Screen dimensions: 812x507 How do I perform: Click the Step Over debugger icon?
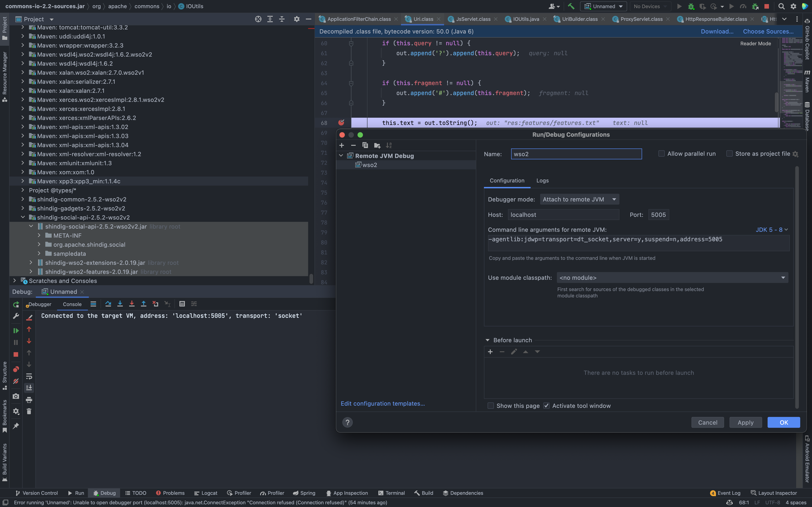tap(108, 304)
